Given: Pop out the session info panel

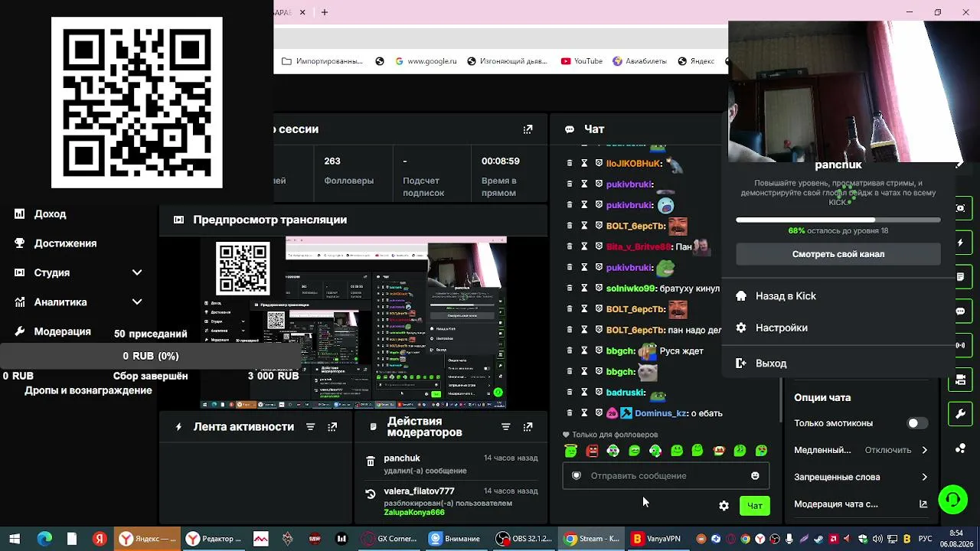Looking at the screenshot, I should pyautogui.click(x=528, y=129).
